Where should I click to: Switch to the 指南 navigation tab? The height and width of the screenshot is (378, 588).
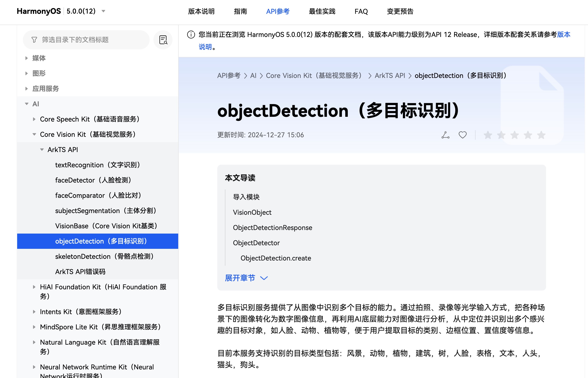240,11
